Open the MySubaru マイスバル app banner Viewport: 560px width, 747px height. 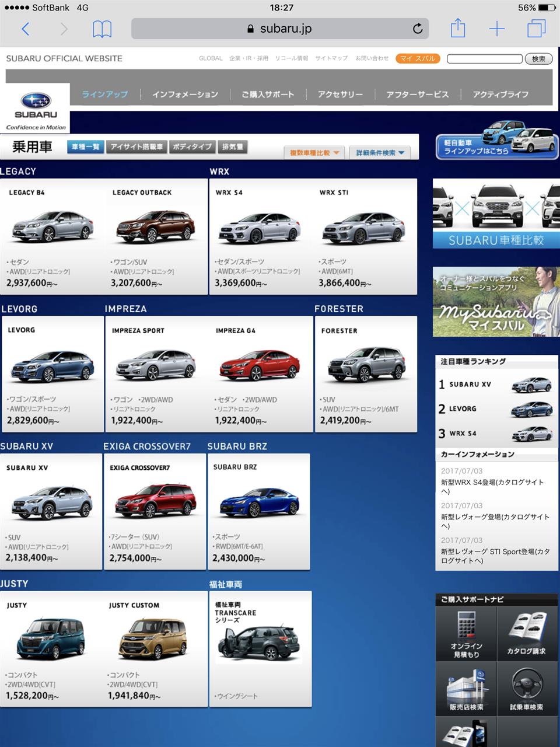pyautogui.click(x=496, y=302)
